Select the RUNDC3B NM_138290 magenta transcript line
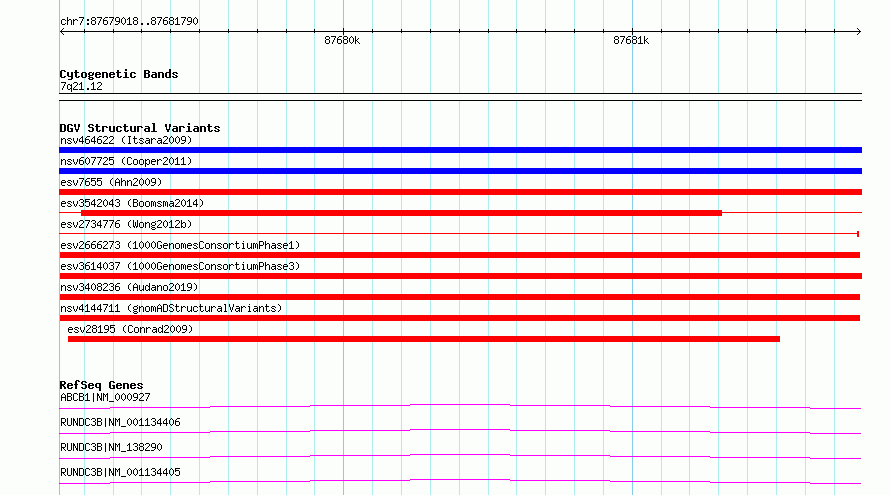This screenshot has width=890, height=495. coord(460,456)
